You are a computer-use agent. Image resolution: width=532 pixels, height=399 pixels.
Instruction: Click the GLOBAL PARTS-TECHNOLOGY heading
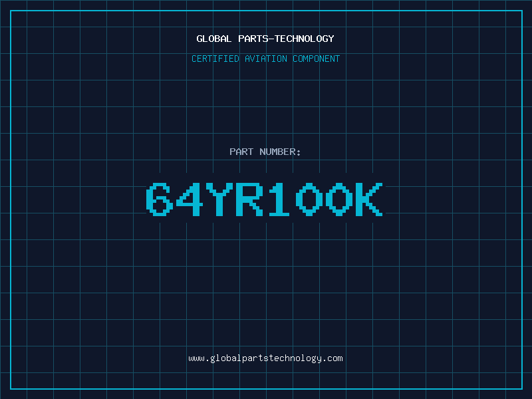265,39
